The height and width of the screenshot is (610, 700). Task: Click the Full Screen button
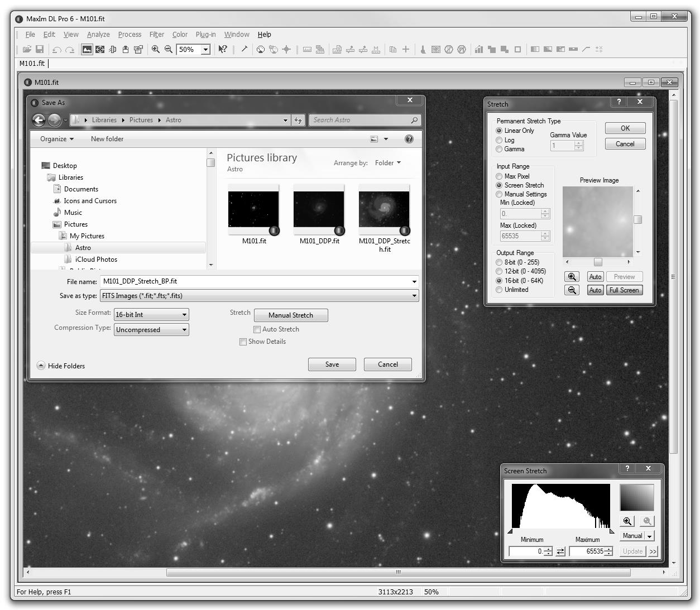click(624, 290)
